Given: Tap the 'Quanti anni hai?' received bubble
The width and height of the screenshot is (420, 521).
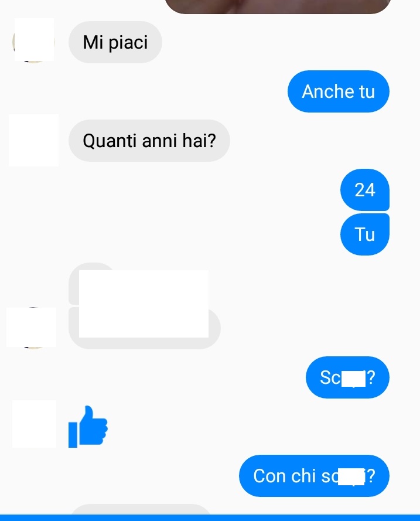Looking at the screenshot, I should coord(149,141).
